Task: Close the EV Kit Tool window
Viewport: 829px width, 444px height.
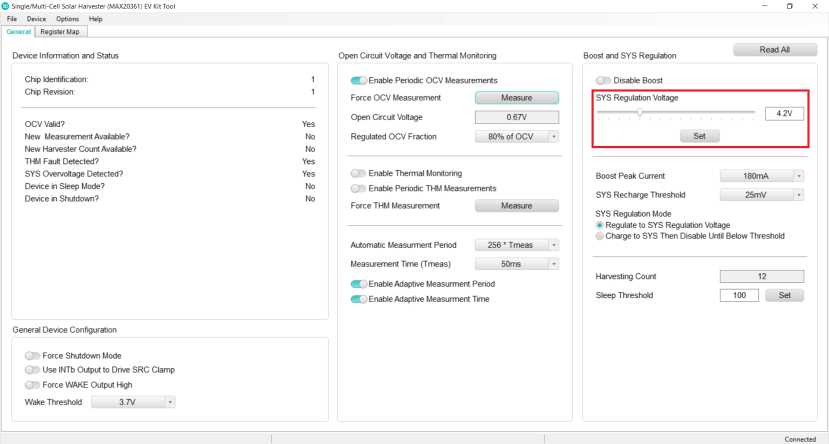Action: 815,6
